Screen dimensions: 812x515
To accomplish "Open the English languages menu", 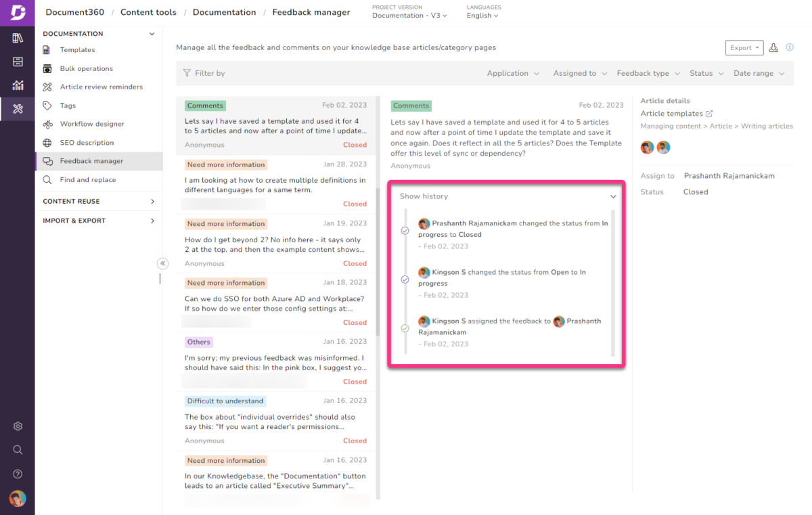I will [482, 16].
